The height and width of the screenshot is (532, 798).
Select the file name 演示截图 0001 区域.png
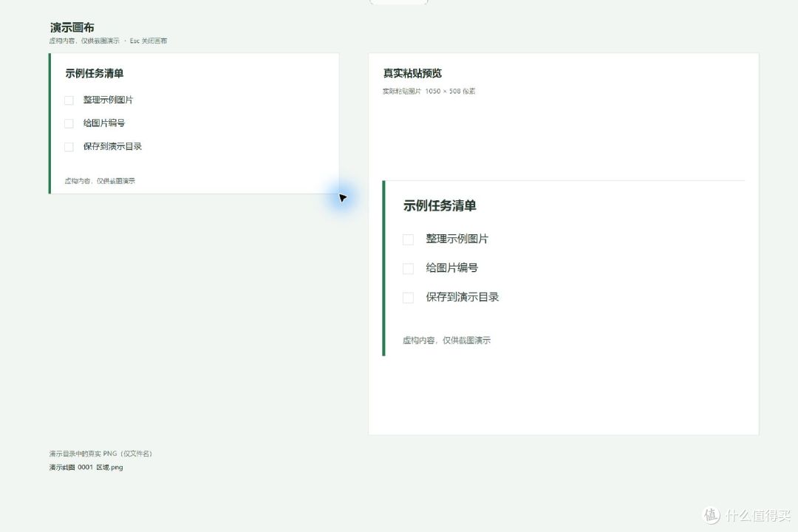(86, 467)
